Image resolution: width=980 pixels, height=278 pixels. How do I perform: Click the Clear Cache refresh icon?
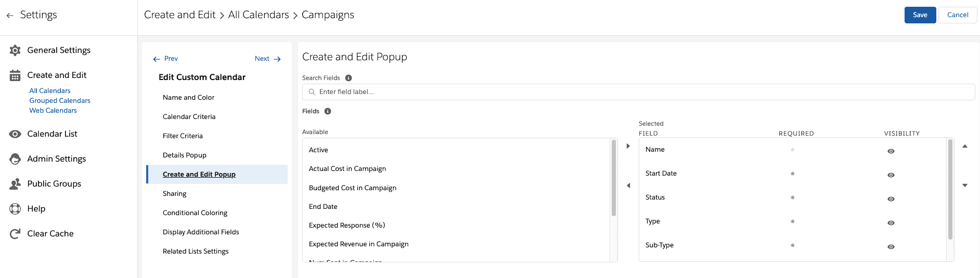click(x=15, y=234)
